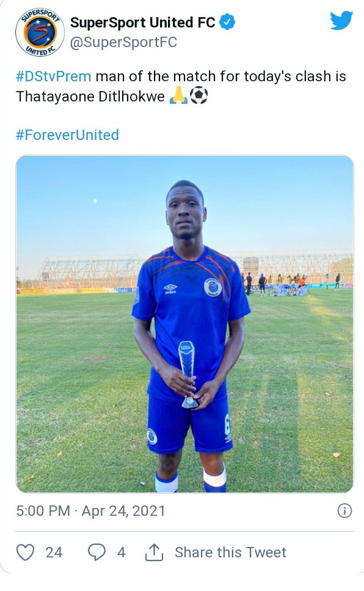Enlarge the player photo in tweet
364x591 pixels.
point(184,324)
